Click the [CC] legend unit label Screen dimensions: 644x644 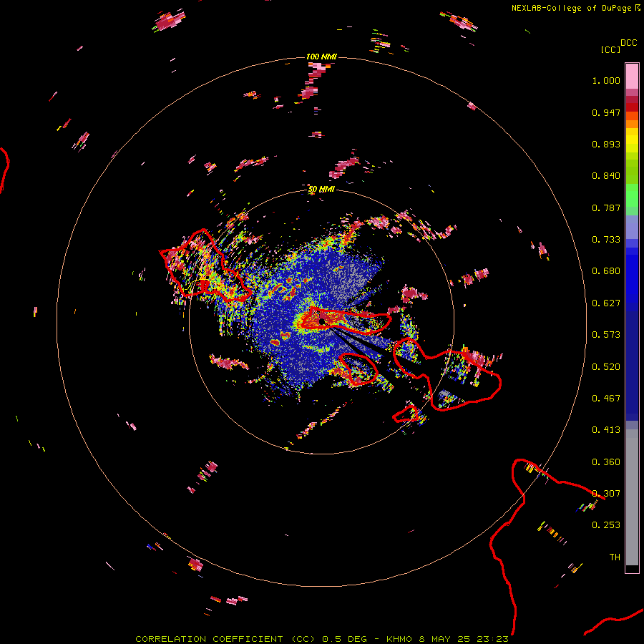pyautogui.click(x=611, y=49)
